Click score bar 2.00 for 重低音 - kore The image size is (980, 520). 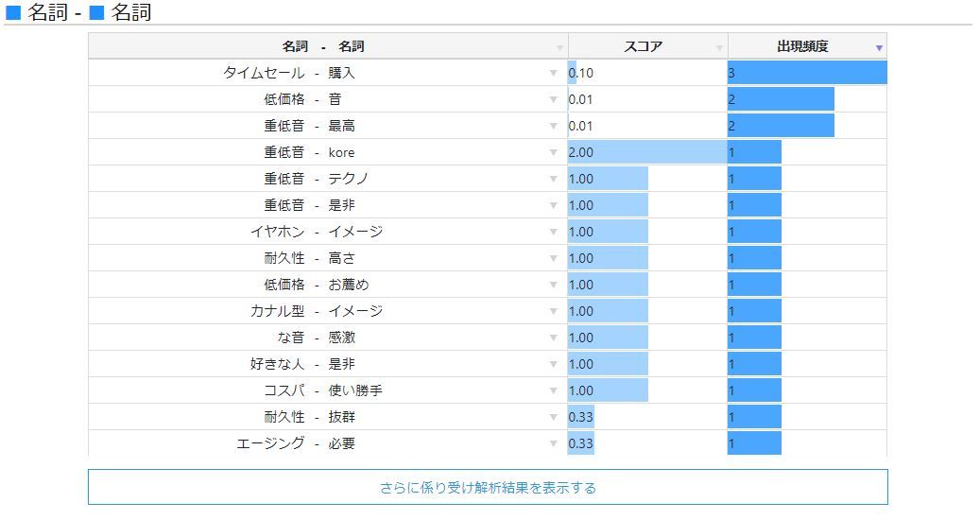(646, 152)
